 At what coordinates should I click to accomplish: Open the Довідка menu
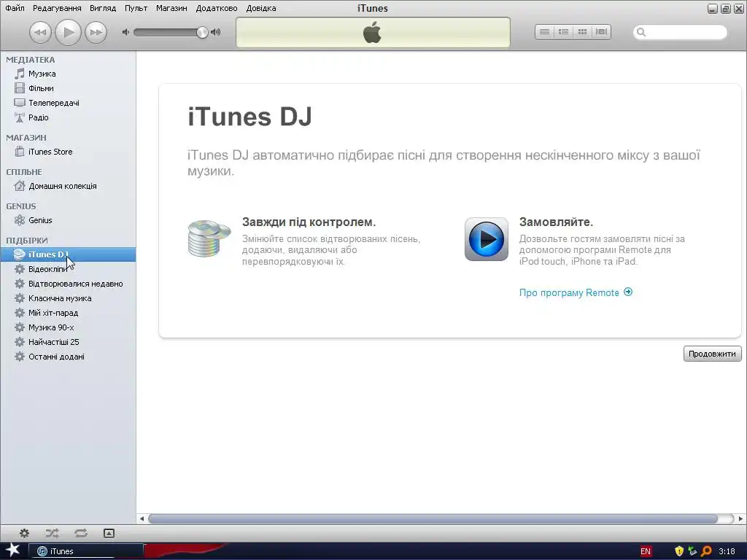[x=261, y=8]
